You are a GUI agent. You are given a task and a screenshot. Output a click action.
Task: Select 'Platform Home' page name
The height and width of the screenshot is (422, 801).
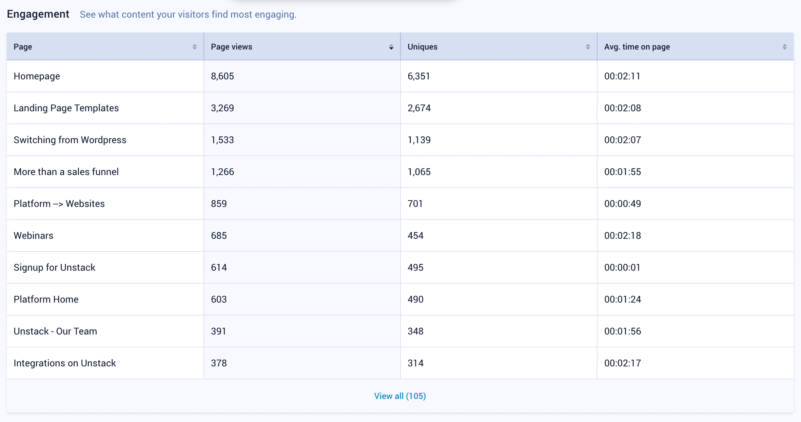46,299
